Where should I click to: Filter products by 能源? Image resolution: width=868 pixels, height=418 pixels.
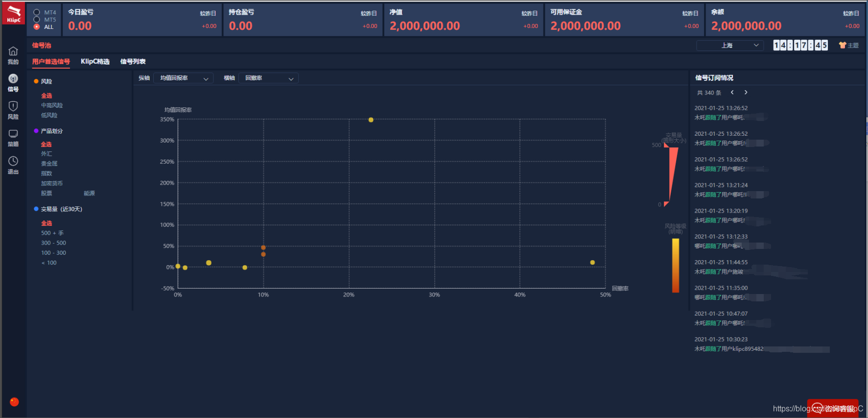[89, 193]
